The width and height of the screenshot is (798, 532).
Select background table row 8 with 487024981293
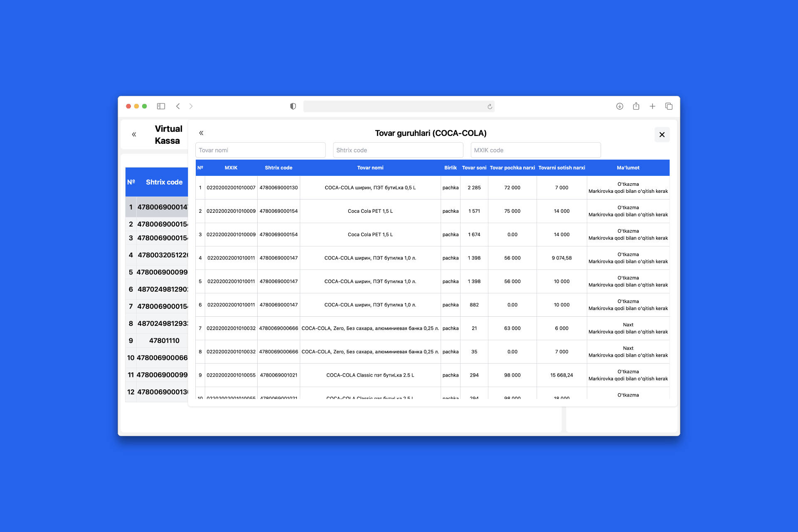(x=157, y=323)
